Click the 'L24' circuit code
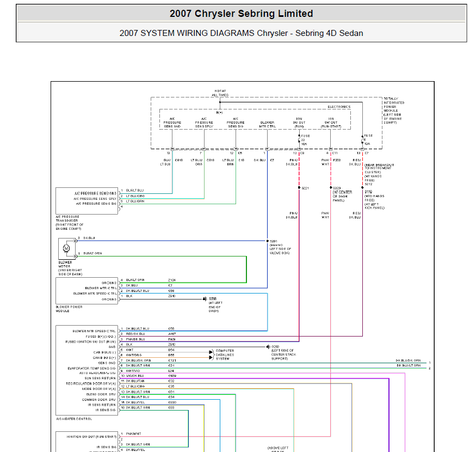The image size is (476, 452). point(171,371)
